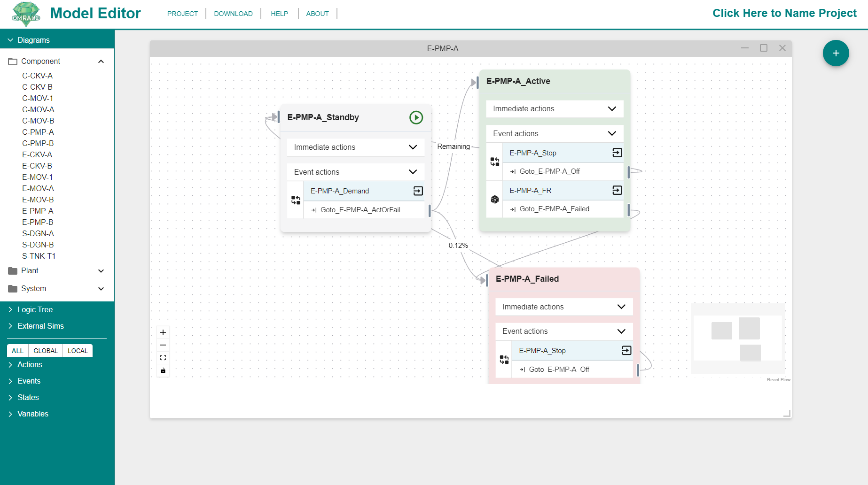This screenshot has width=868, height=485.
Task: Click the green plus add button
Action: coord(836,53)
